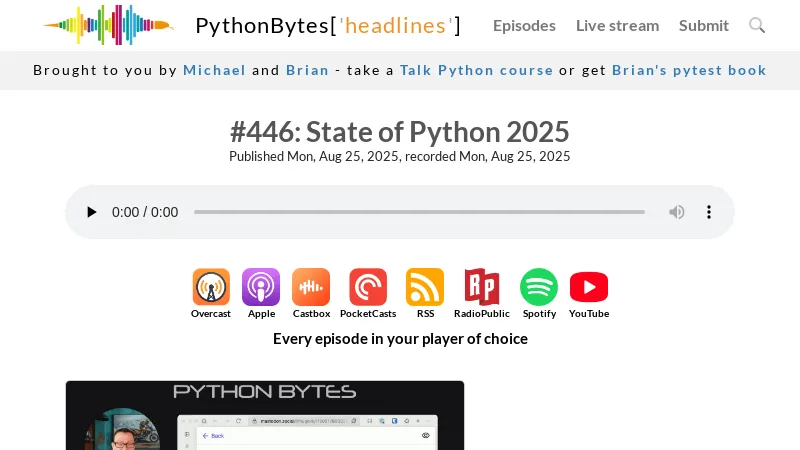Open the RSS feed icon
The width and height of the screenshot is (800, 450).
tap(425, 288)
